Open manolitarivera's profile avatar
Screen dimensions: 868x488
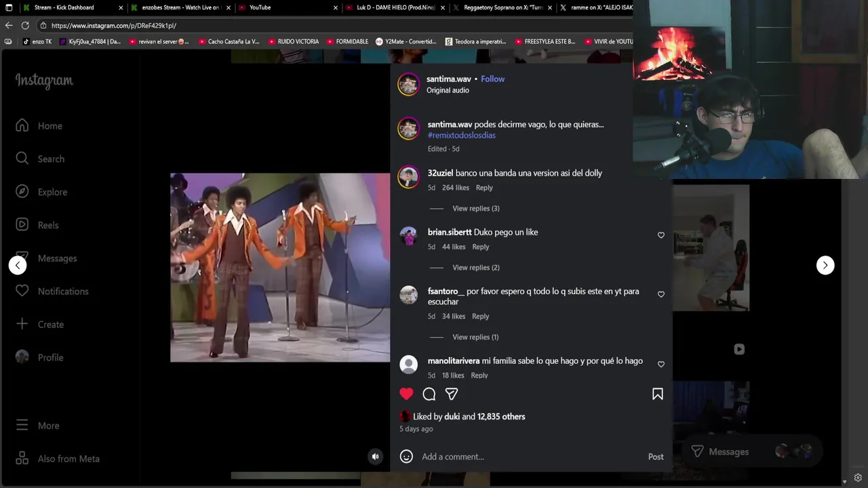[x=408, y=365]
